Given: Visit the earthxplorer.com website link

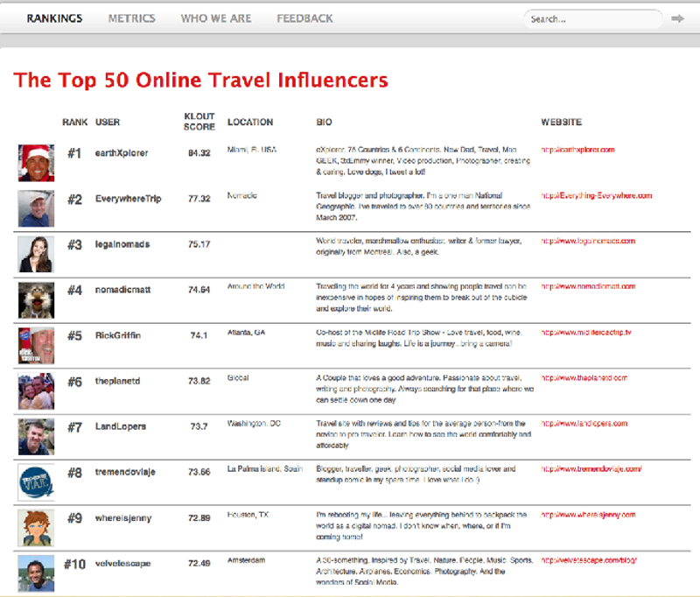Looking at the screenshot, I should pos(578,151).
